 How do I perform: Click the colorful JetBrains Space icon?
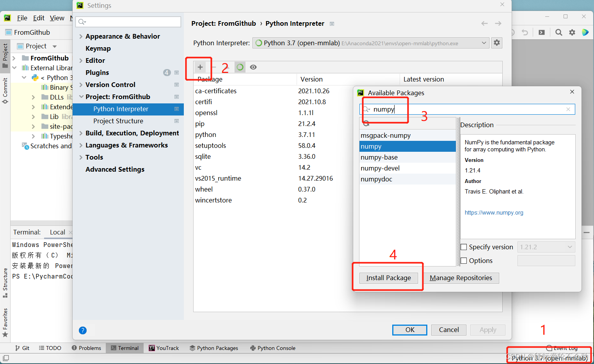585,32
